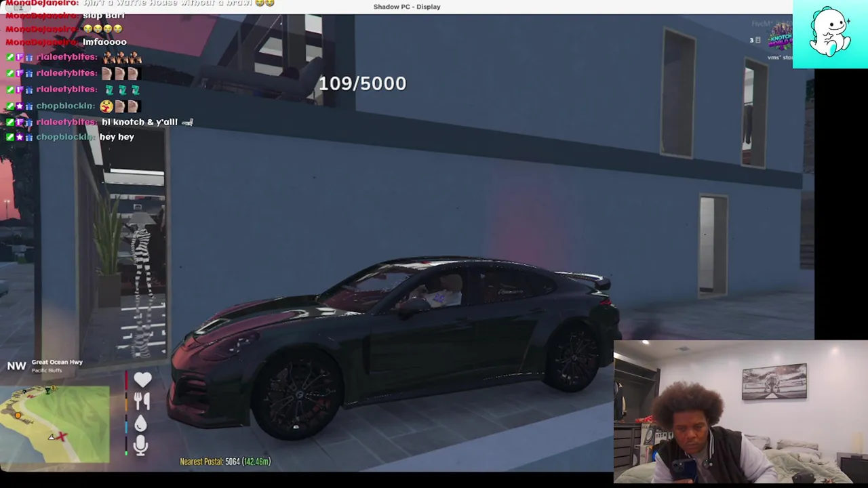Click the 'Pacific Bluffs' area label

click(47, 371)
